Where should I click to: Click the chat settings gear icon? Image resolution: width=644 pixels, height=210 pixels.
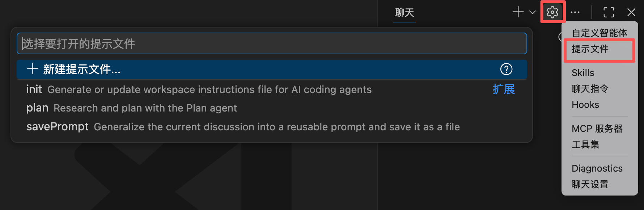(x=552, y=12)
